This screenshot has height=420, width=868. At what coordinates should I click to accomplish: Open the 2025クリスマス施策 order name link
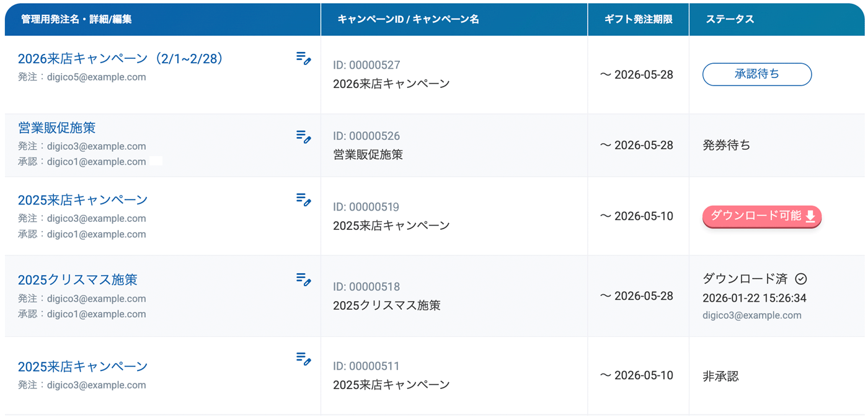(x=77, y=280)
